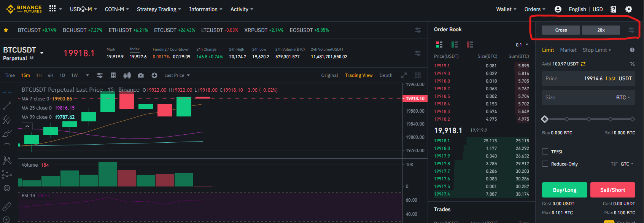Viewport: 644px width, 223px height.
Task: Change the Size unit BTC dropdown
Action: (623, 97)
